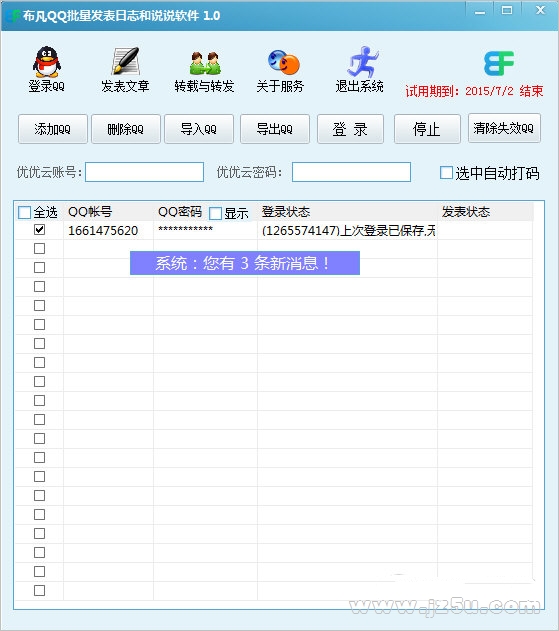559x631 pixels.
Task: Click the 删除QQ button
Action: [x=126, y=129]
